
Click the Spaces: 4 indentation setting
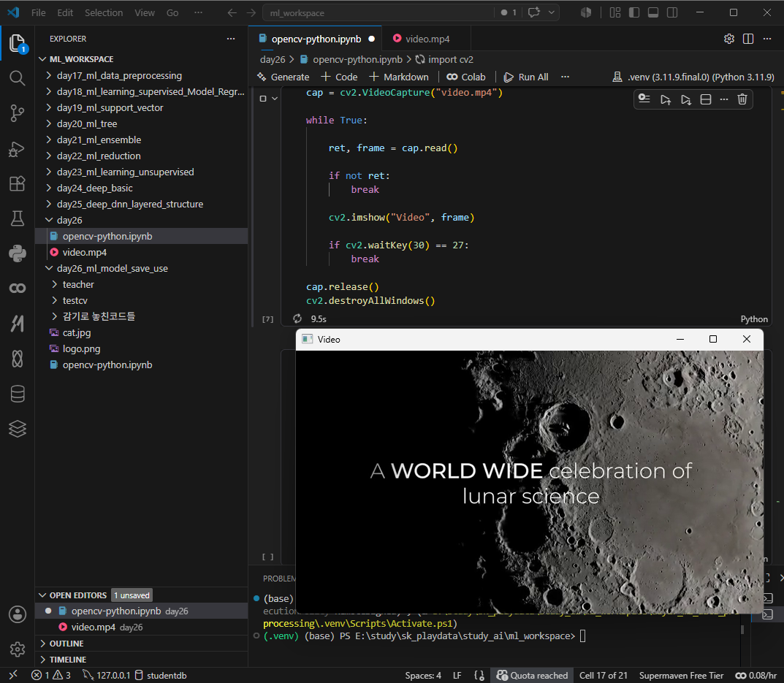[423, 676]
